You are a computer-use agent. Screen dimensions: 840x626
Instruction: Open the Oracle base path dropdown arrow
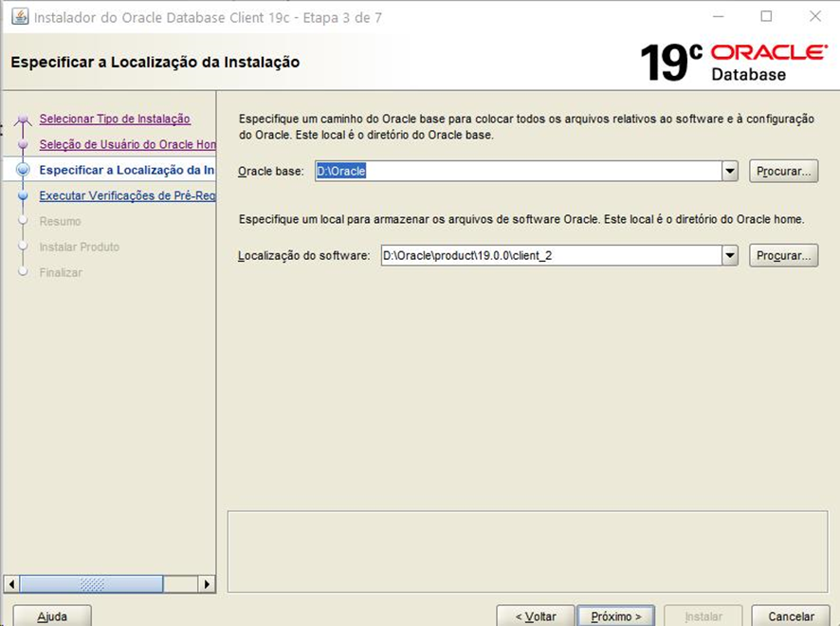(730, 171)
